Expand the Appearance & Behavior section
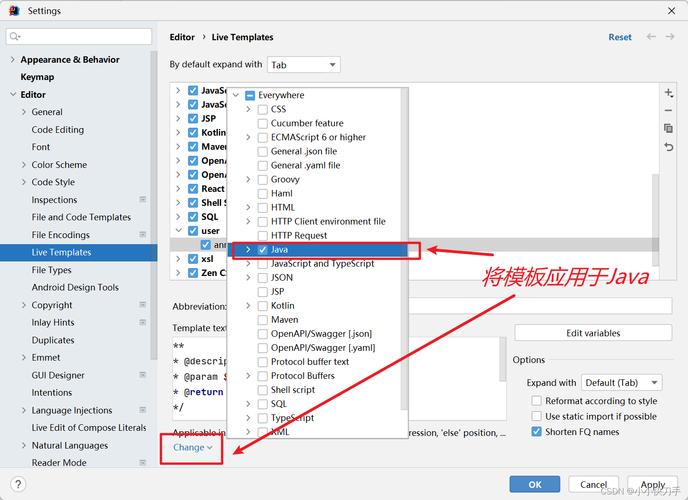The image size is (688, 500). [x=12, y=60]
